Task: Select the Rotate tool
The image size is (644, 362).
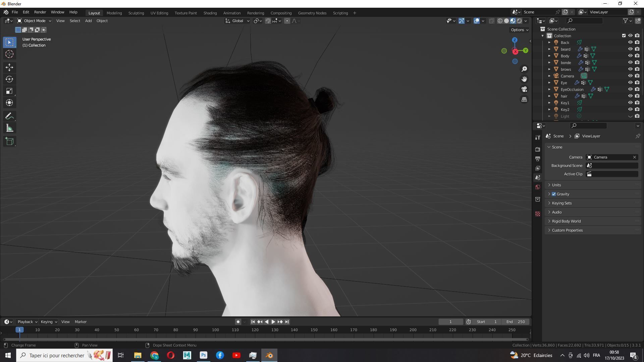Action: tap(9, 79)
